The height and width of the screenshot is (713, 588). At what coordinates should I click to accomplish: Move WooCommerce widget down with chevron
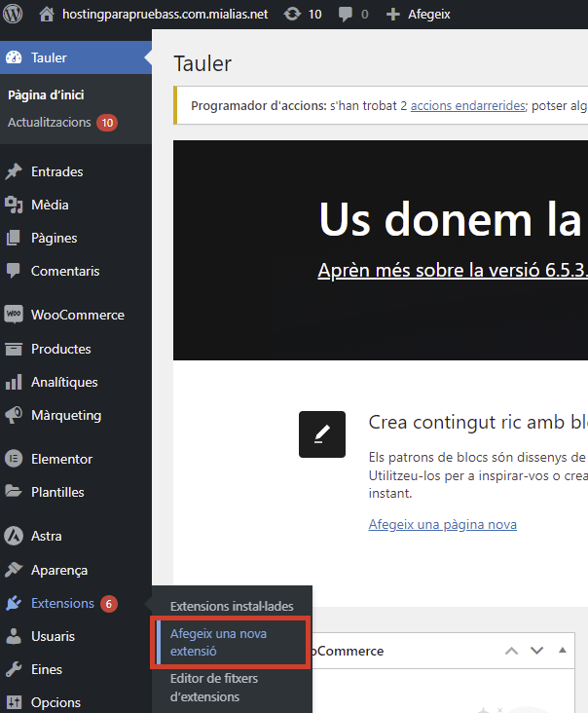pyautogui.click(x=536, y=651)
